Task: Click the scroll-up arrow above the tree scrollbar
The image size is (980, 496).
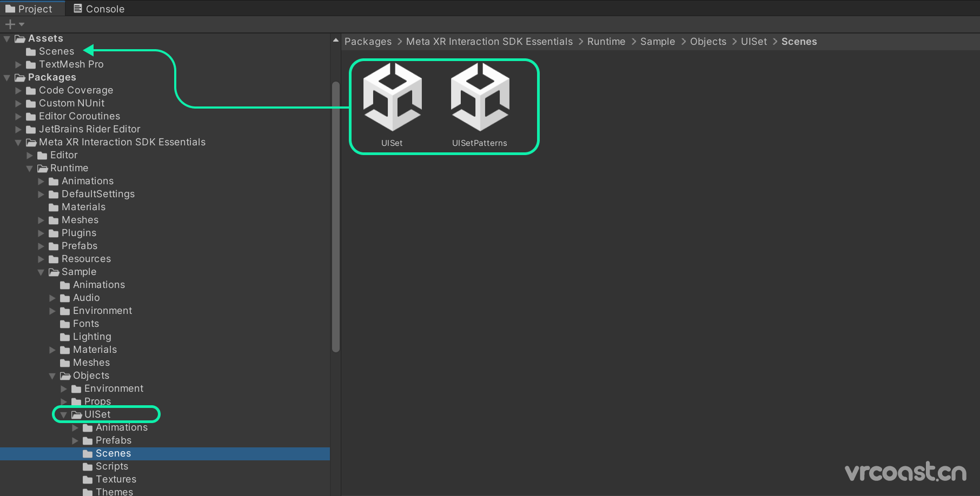Action: point(336,40)
